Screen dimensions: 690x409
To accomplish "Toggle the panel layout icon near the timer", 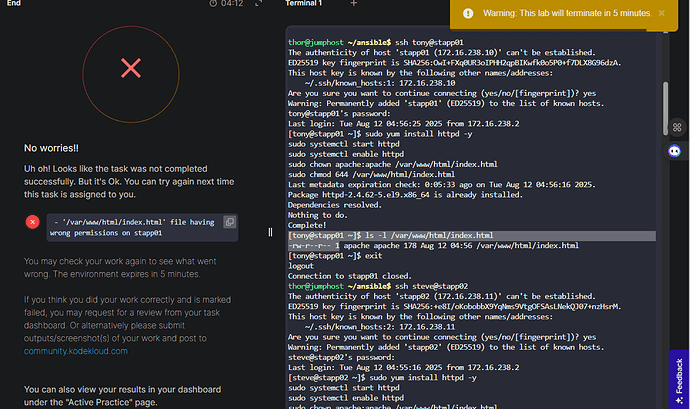I will 259,4.
